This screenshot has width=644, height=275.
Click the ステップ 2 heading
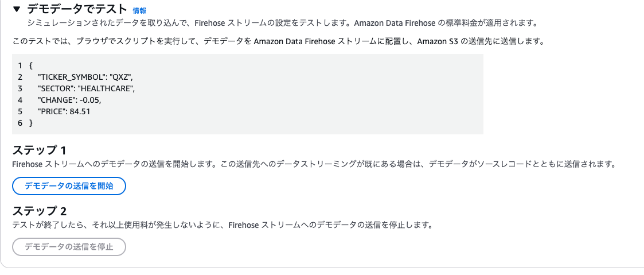[x=40, y=211]
